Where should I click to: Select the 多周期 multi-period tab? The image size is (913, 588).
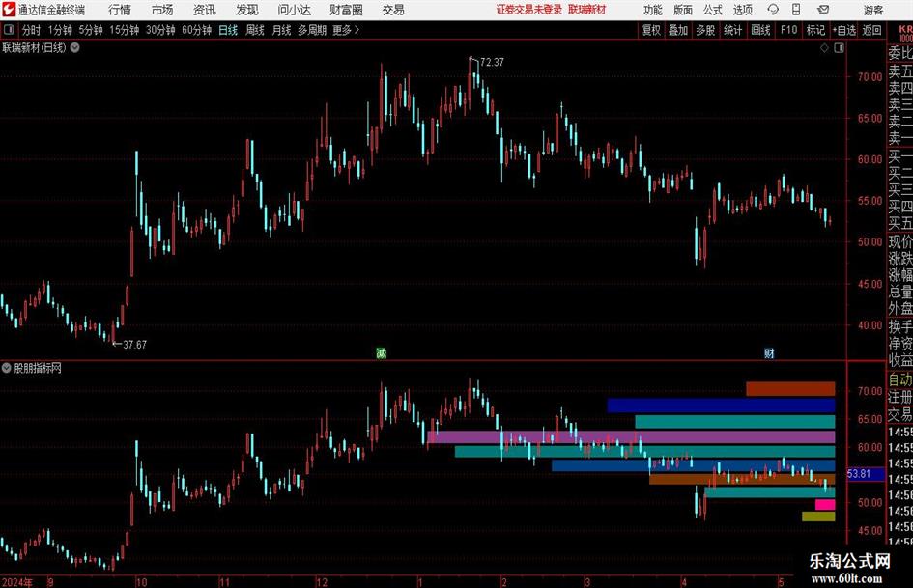tap(312, 30)
